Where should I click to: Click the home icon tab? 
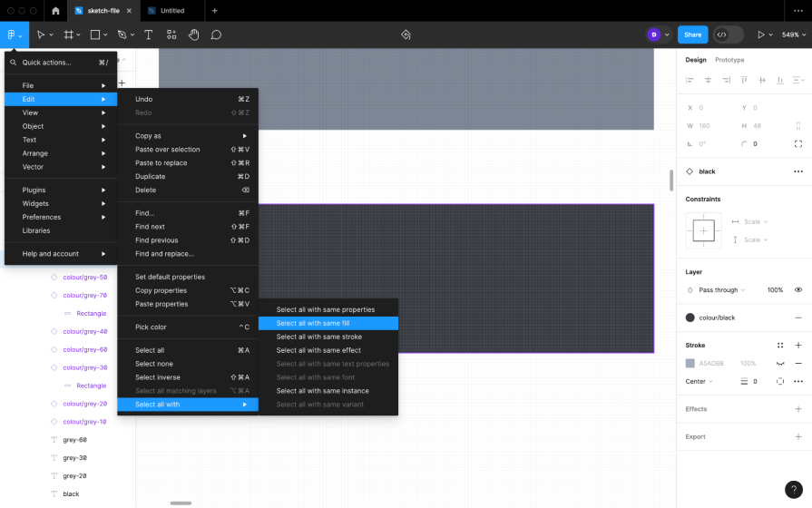pyautogui.click(x=55, y=11)
